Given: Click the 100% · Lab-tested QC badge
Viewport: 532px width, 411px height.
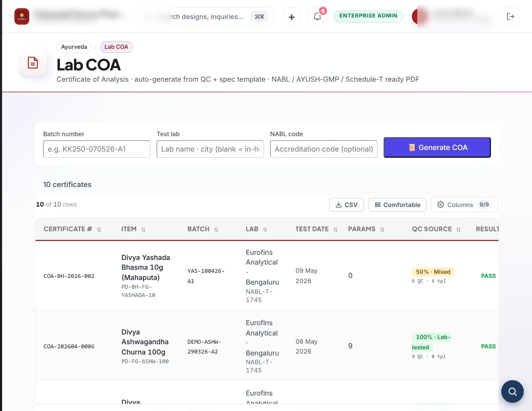Looking at the screenshot, I should (431, 342).
